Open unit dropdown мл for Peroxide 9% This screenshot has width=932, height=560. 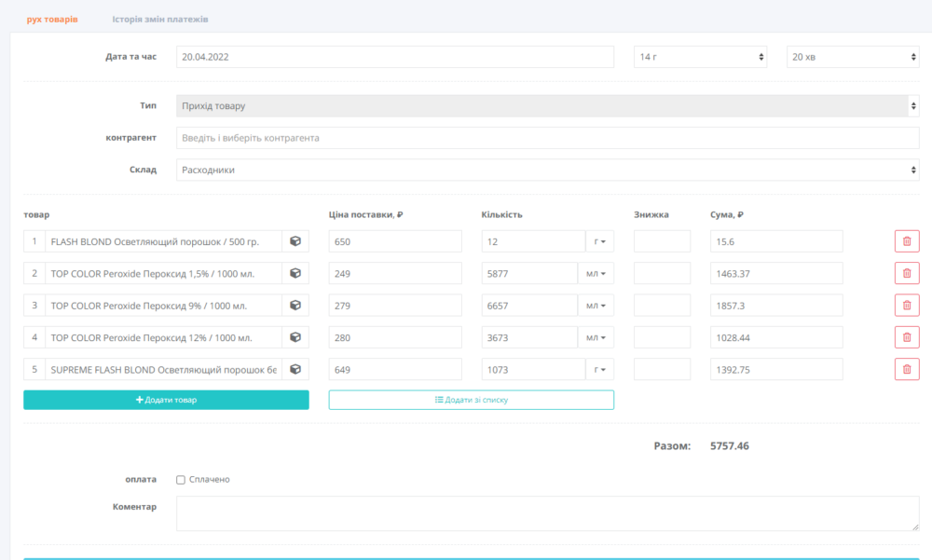click(598, 306)
